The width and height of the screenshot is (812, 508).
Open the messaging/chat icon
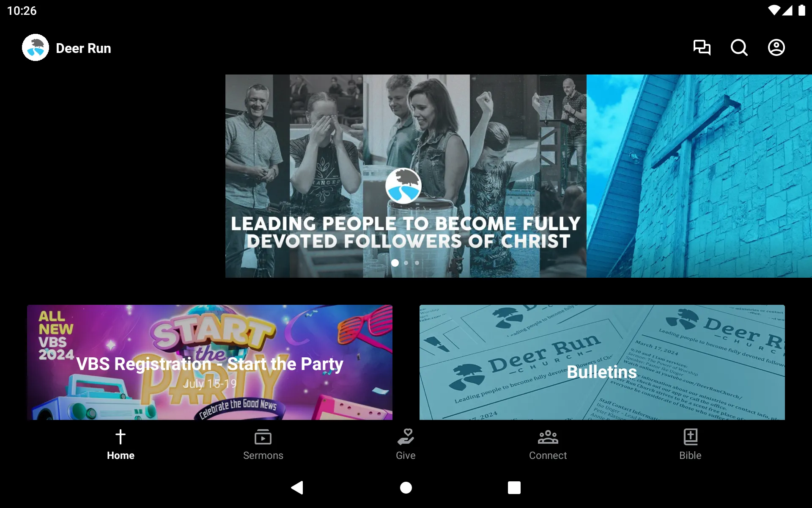click(x=702, y=47)
